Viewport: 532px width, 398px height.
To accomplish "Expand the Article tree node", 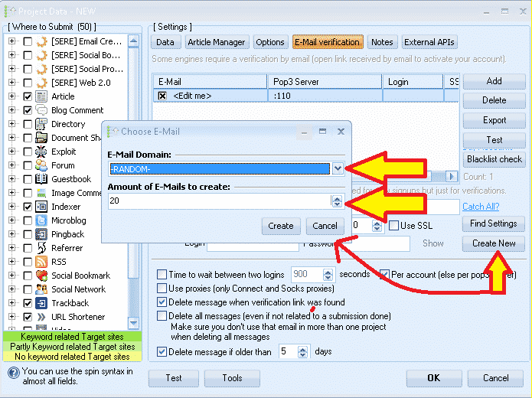I will tap(12, 96).
